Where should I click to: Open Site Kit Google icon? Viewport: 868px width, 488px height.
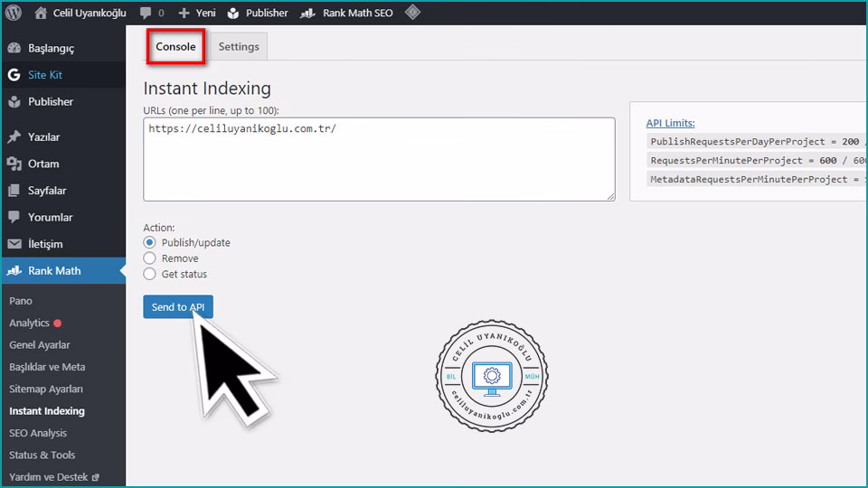pyautogui.click(x=14, y=75)
